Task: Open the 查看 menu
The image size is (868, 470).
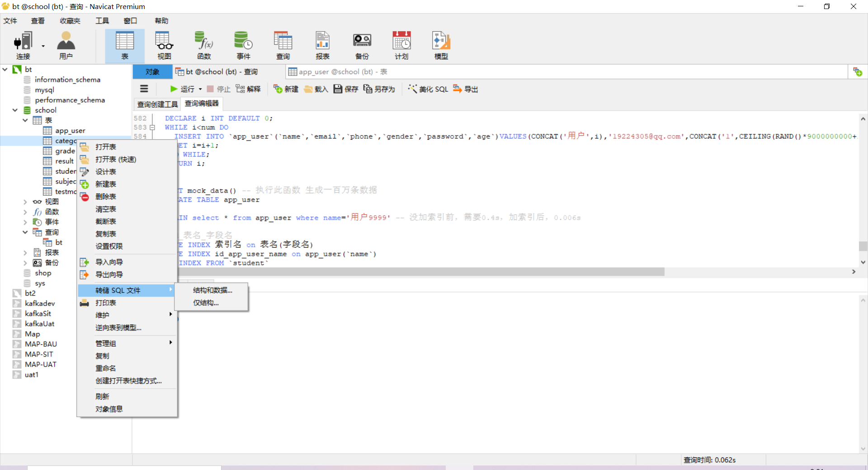Action: click(x=38, y=21)
